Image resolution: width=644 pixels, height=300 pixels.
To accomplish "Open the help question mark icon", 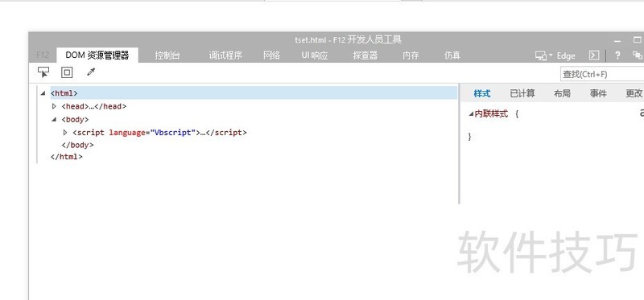I will coord(617,55).
